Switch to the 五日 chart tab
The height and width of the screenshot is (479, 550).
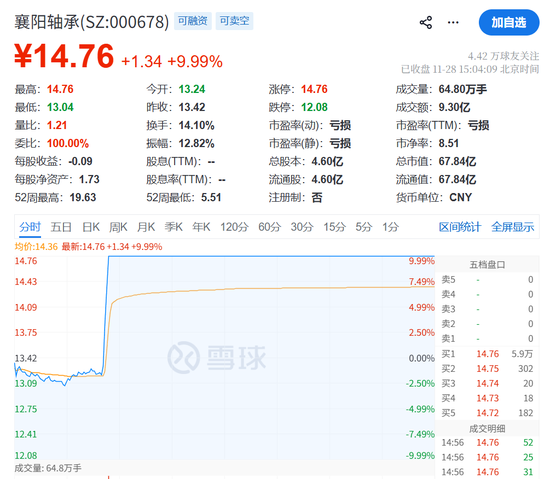(x=61, y=227)
